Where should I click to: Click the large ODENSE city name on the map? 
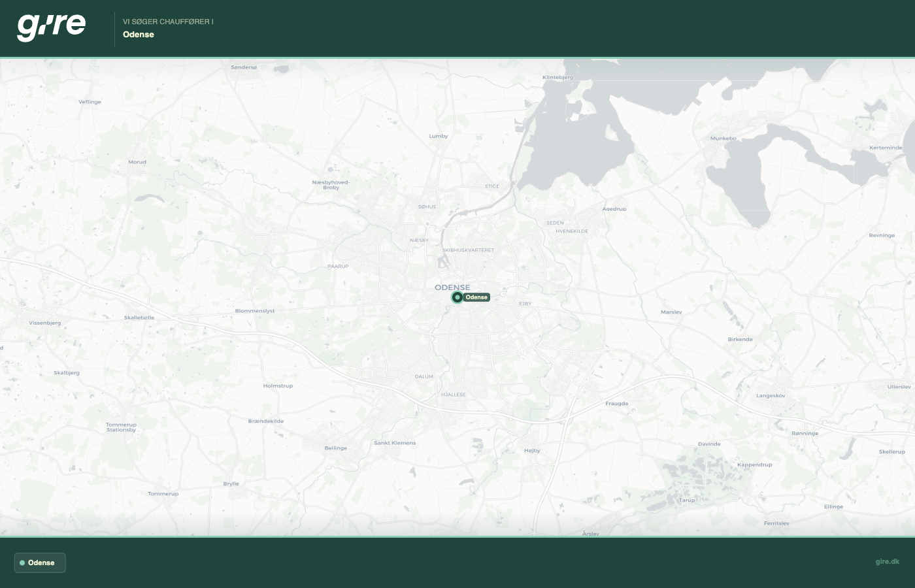click(x=452, y=287)
